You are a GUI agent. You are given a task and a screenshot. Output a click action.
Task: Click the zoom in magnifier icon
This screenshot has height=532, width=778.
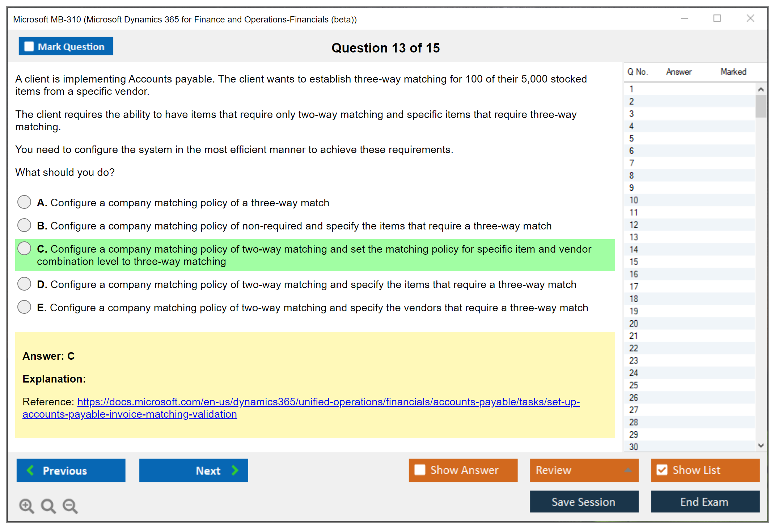pyautogui.click(x=26, y=506)
